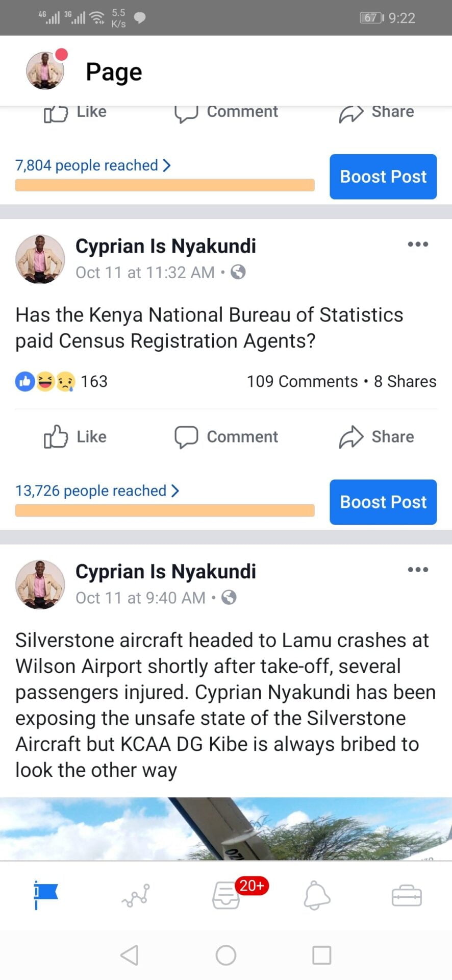The image size is (452, 980).
Task: Tap the page profile picture in header
Action: (x=45, y=71)
